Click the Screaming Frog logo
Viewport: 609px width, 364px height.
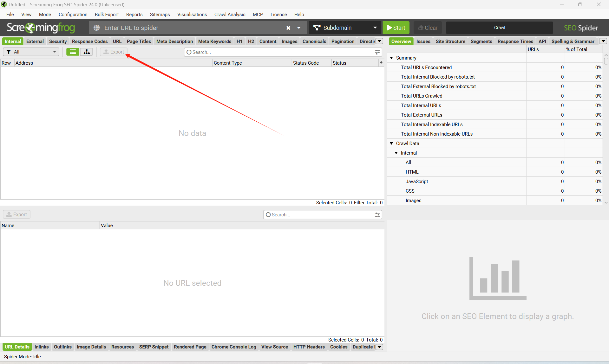pos(41,28)
